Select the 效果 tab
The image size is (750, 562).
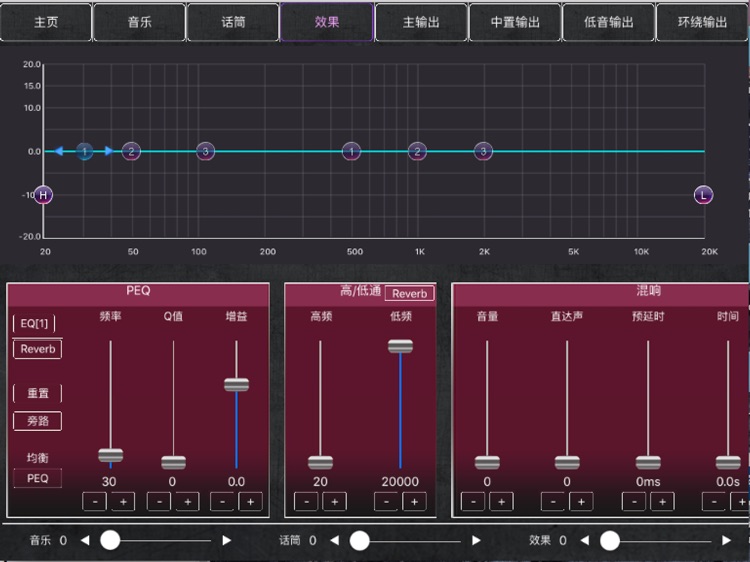(x=327, y=22)
